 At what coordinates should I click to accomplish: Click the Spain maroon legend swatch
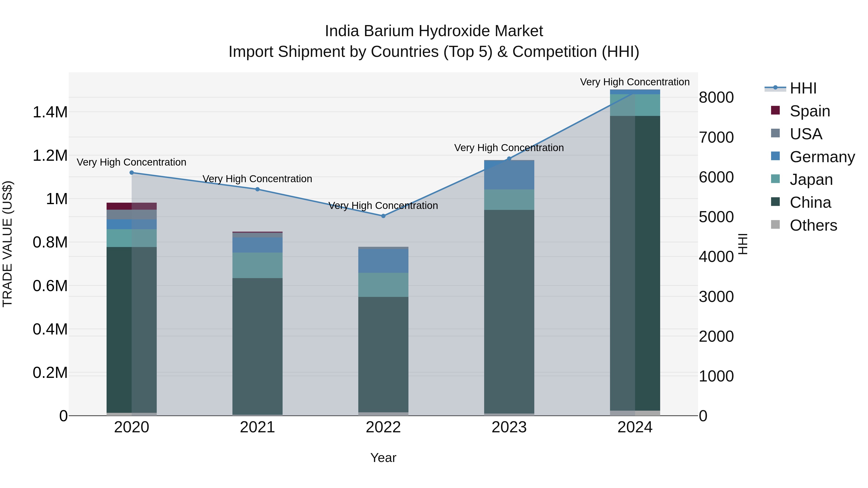click(x=775, y=110)
